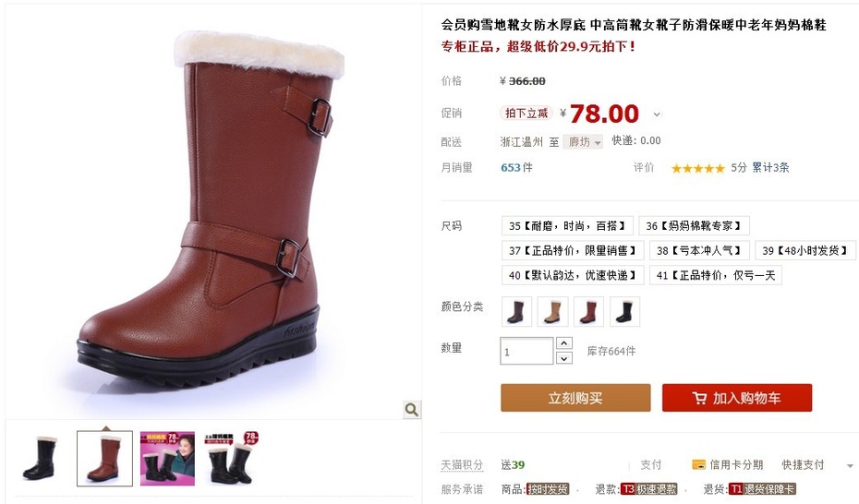859x504 pixels.
Task: Decrease quantity with the down arrow
Action: click(563, 358)
